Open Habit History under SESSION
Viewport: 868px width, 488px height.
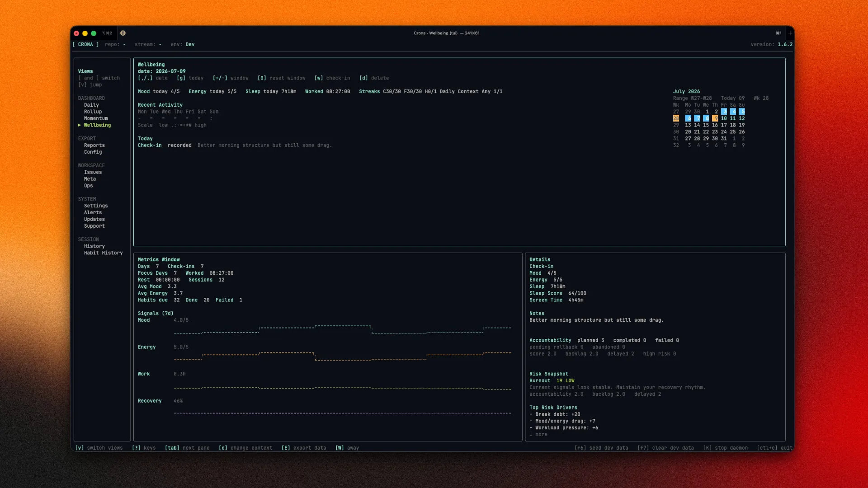[103, 253]
